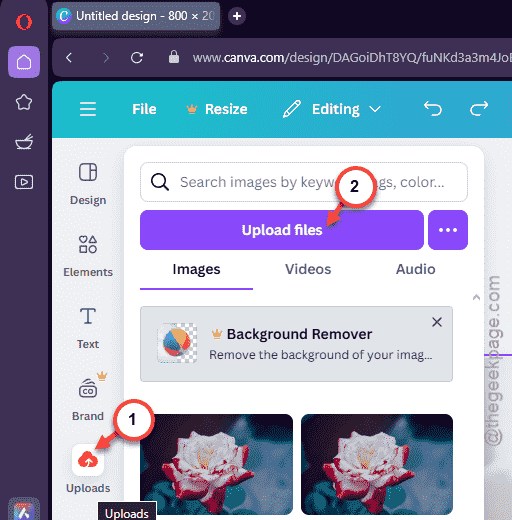Reload the page with refresh icon
The height and width of the screenshot is (520, 512).
click(137, 58)
